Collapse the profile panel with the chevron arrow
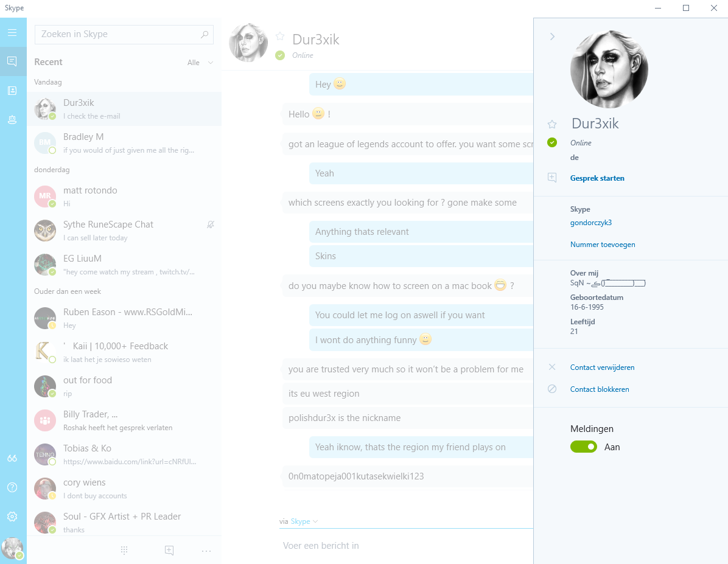This screenshot has height=564, width=728. click(552, 37)
